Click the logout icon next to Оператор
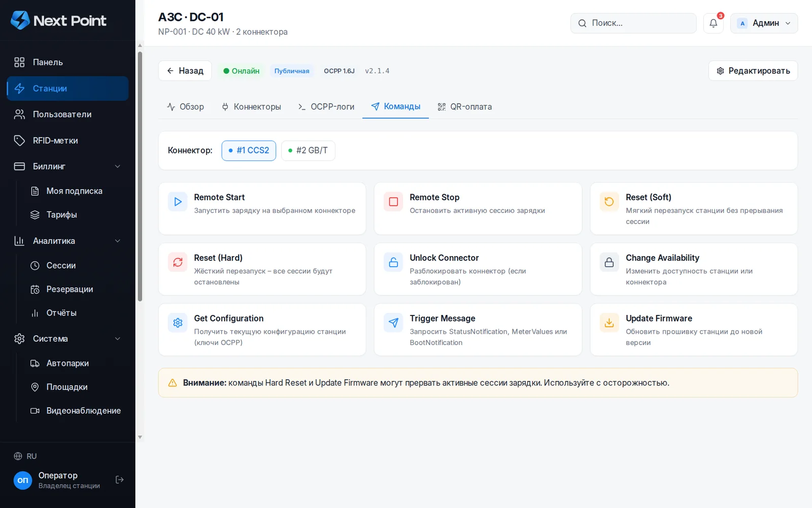The width and height of the screenshot is (812, 508). [x=120, y=480]
